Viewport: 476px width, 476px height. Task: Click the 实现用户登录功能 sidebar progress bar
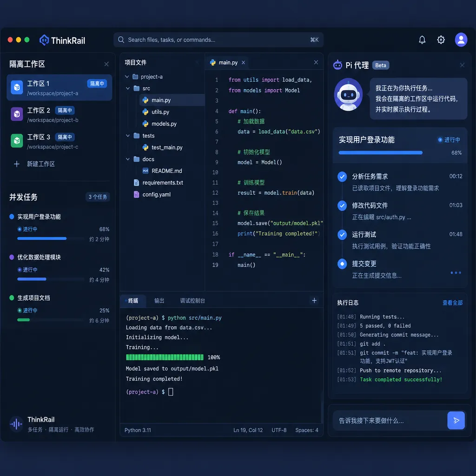pos(50,238)
